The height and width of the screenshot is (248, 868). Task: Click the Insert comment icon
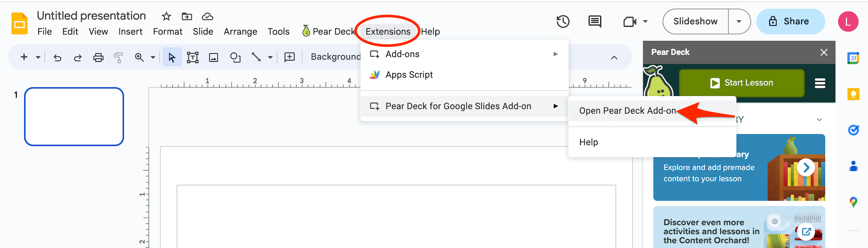290,57
